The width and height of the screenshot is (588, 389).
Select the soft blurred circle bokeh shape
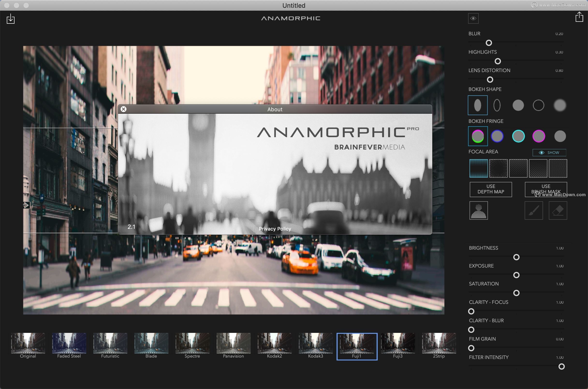pyautogui.click(x=560, y=105)
